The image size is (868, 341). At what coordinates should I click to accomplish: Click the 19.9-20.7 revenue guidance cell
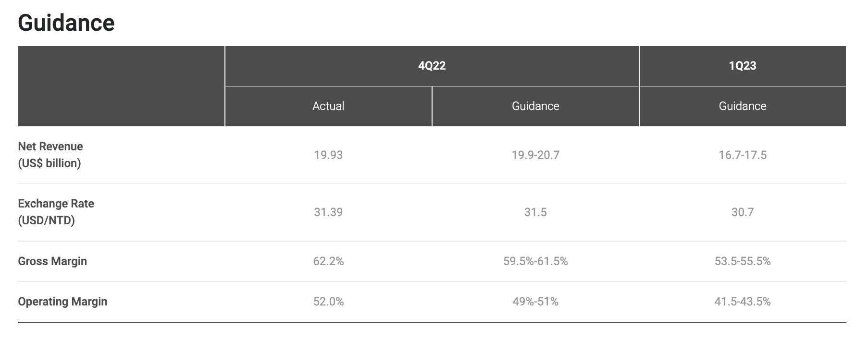(x=535, y=155)
